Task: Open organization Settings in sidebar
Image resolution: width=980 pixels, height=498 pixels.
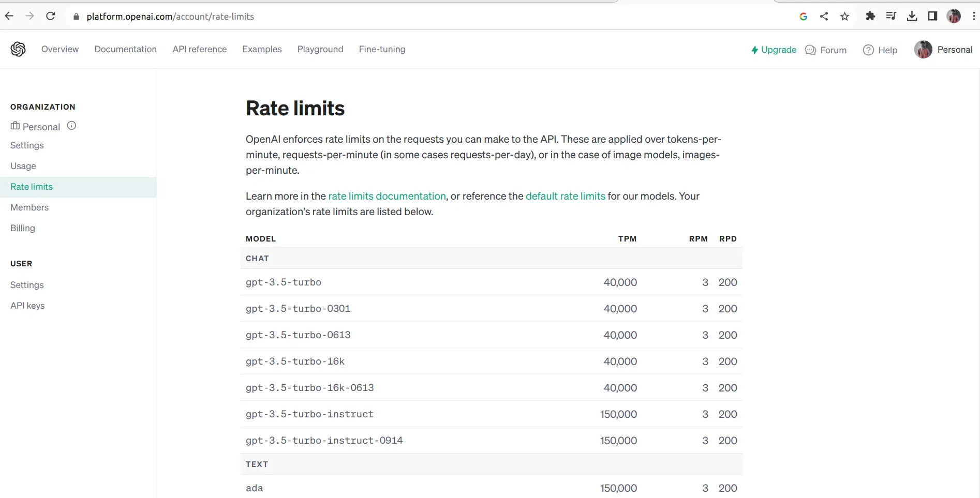Action: pos(27,145)
